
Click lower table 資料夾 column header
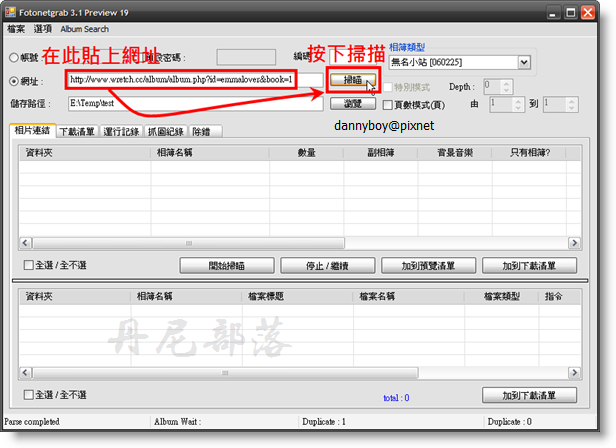(x=75, y=296)
